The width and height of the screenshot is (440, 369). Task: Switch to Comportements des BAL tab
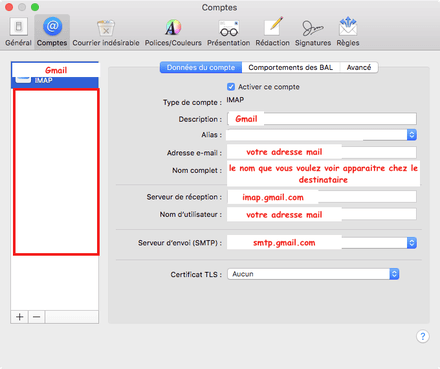point(291,67)
